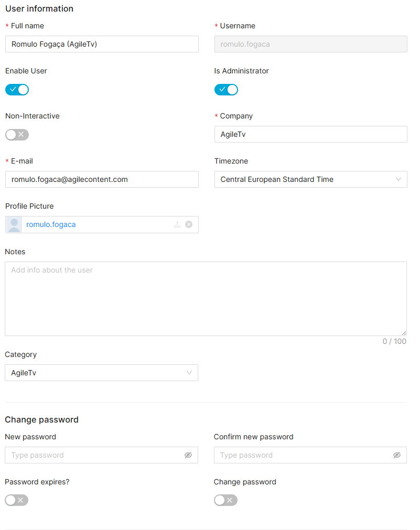Click the Notes text area
This screenshot has height=530, width=420.
click(x=206, y=299)
